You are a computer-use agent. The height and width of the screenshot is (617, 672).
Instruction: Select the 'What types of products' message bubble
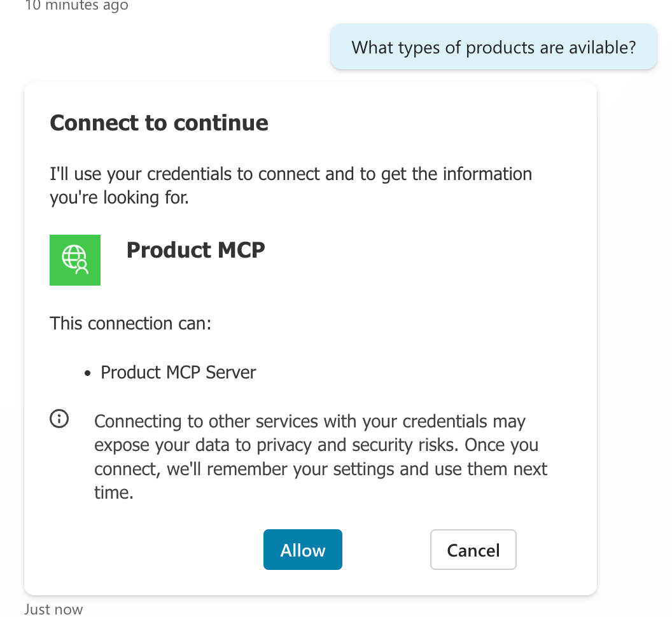[493, 47]
